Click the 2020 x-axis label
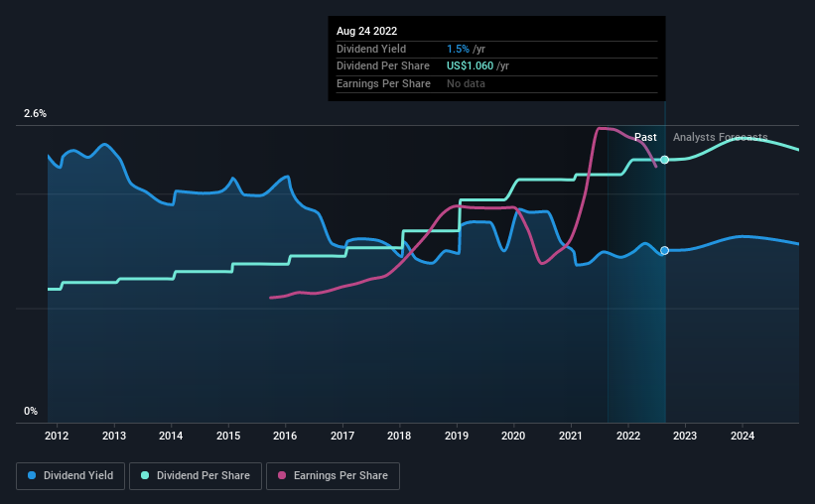 coord(513,436)
